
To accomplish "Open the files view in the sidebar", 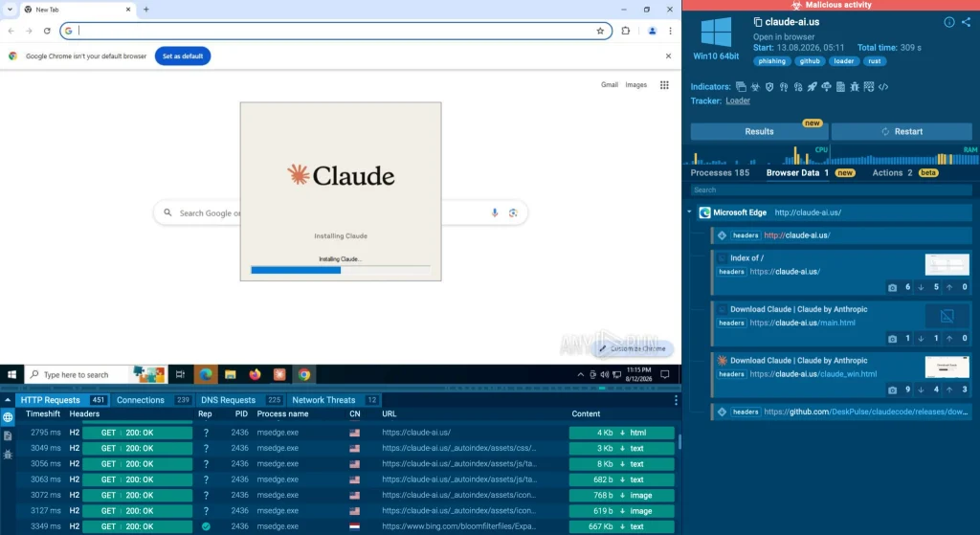I will [8, 435].
